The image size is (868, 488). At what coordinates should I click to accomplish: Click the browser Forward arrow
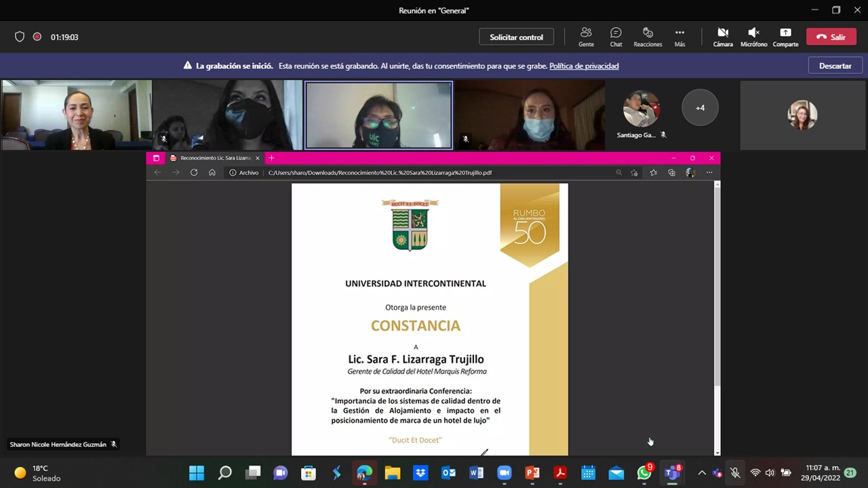(x=176, y=173)
